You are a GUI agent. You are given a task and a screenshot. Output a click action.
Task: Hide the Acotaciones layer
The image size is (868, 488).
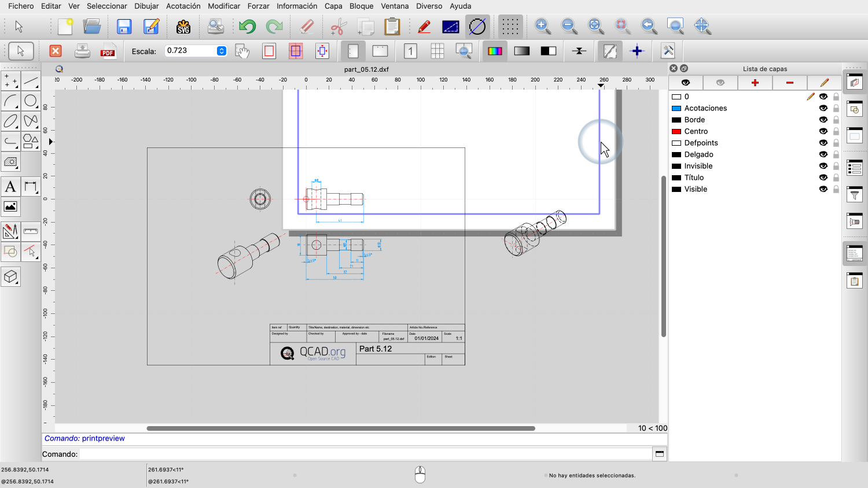[x=823, y=108]
